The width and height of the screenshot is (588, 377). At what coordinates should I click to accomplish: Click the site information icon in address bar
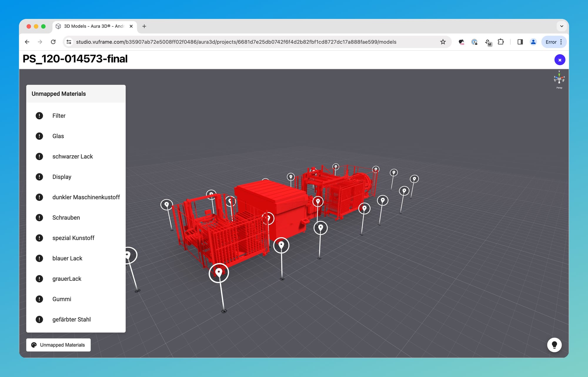click(x=69, y=42)
